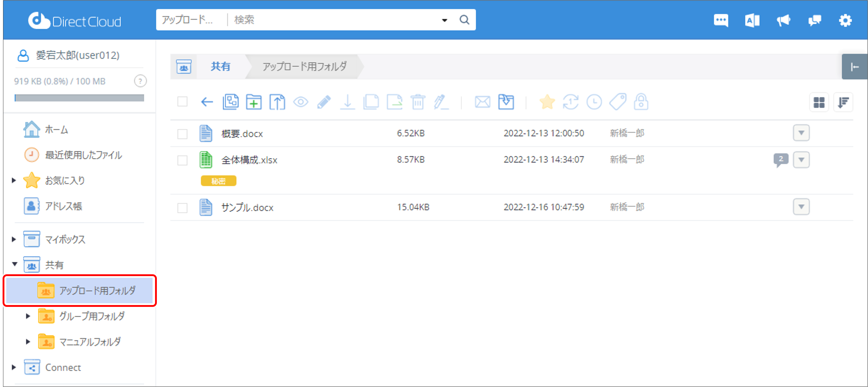Click the shared box icon in breadcrumb
Image resolution: width=868 pixels, height=387 pixels.
[184, 67]
